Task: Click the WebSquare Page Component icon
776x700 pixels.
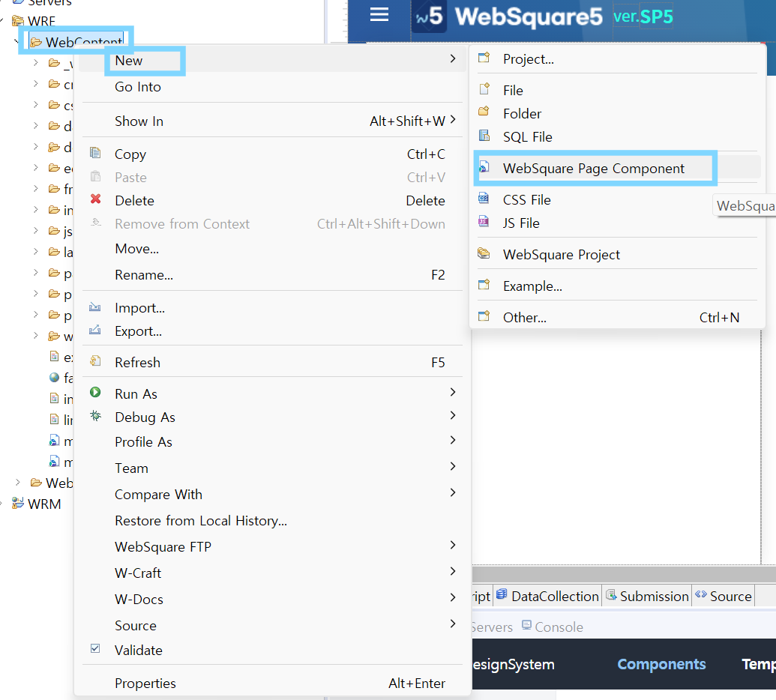Action: tap(484, 167)
